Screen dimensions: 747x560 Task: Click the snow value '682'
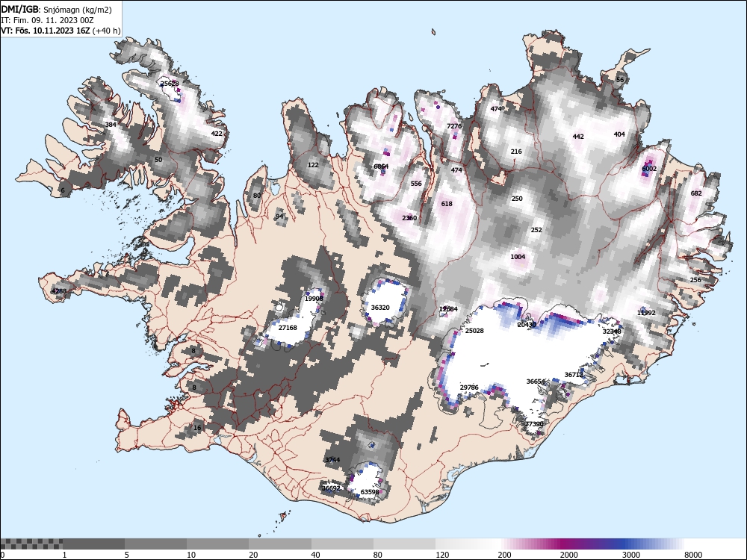pos(696,193)
